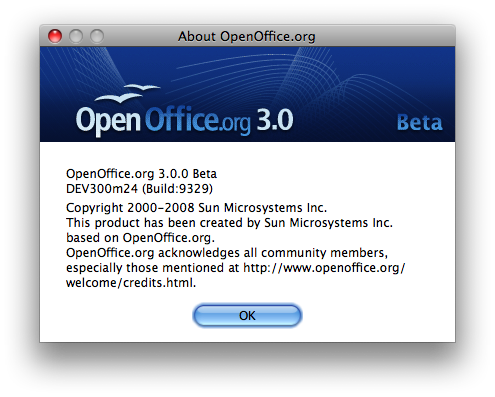Click the "DEV300m24 (Build:9329)" build text
Viewport: 495px width, 397px height.
pyautogui.click(x=139, y=189)
